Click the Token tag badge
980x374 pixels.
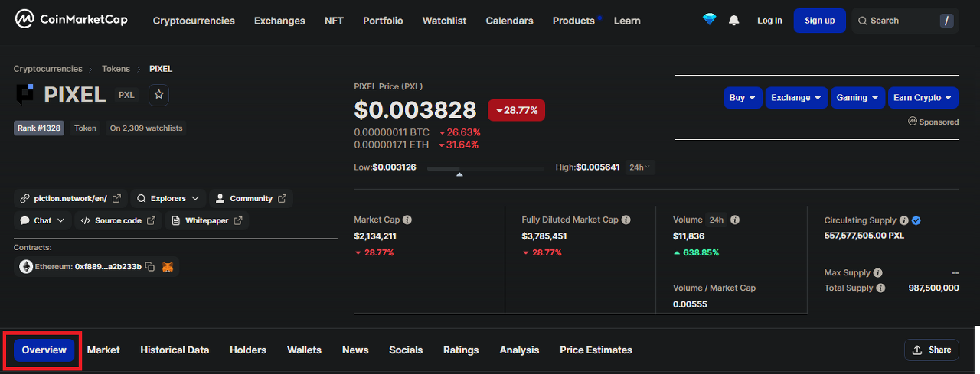[x=85, y=128]
